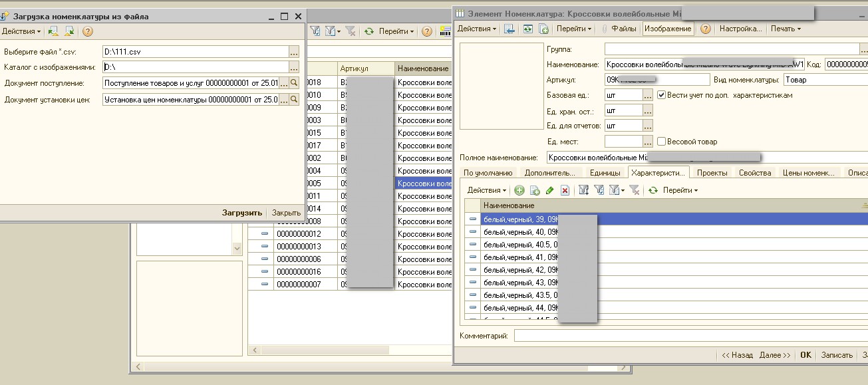The width and height of the screenshot is (868, 385).
Task: Click the red delete-mark icon in characteristics toolbar
Action: pyautogui.click(x=565, y=190)
